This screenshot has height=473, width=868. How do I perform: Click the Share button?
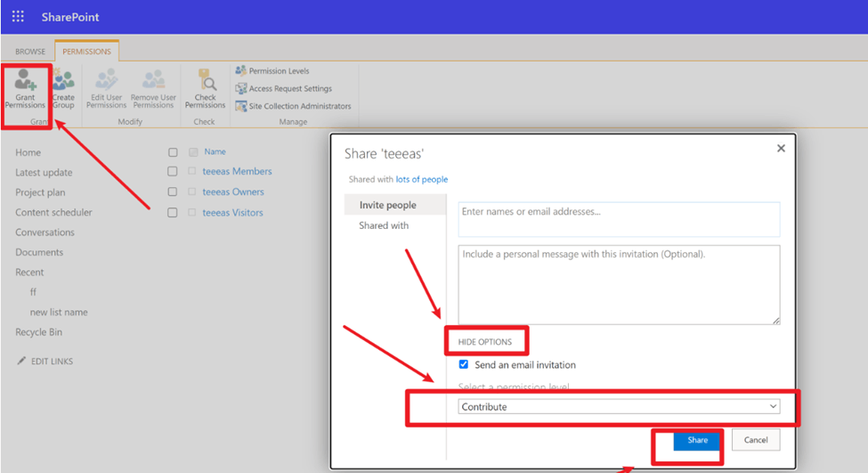click(697, 440)
